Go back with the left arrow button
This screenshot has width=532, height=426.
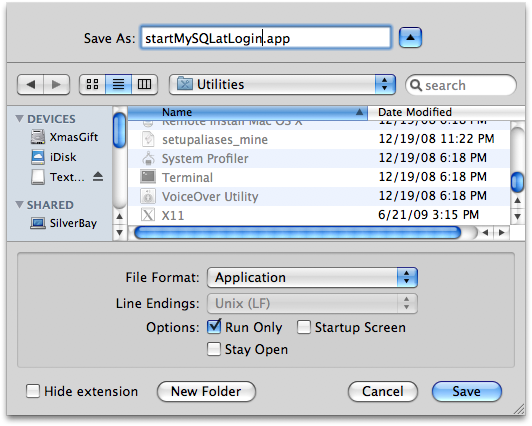(31, 84)
